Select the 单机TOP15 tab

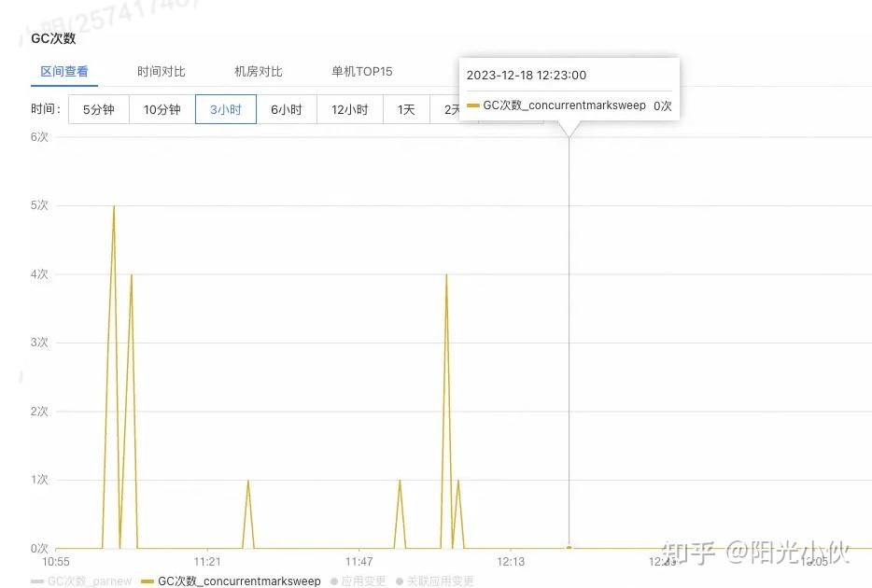[x=361, y=71]
